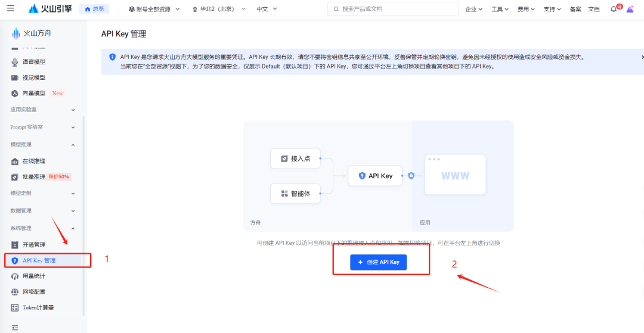Click the API Key 管理 page heading
Image resolution: width=644 pixels, height=333 pixels.
coord(123,34)
